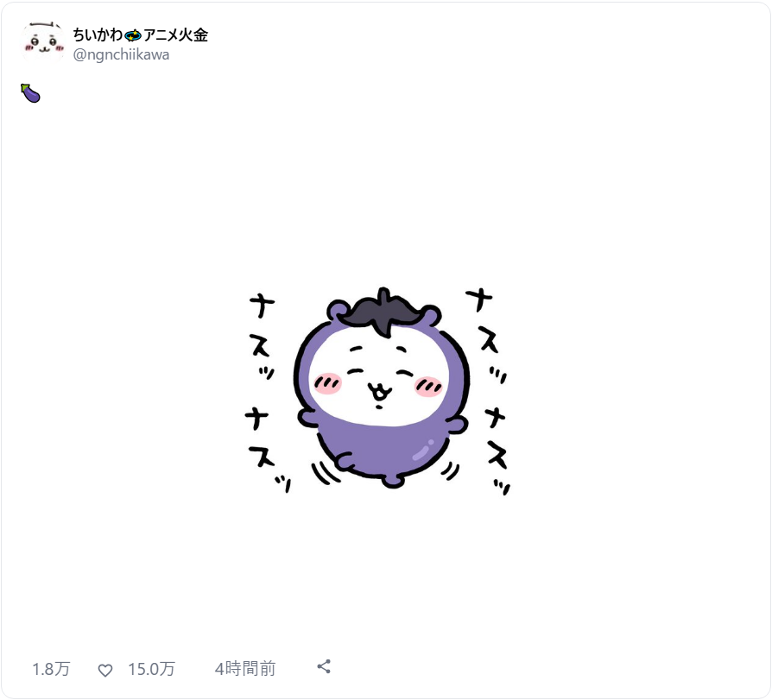Click the @ngnchiikawa handle

[121, 54]
